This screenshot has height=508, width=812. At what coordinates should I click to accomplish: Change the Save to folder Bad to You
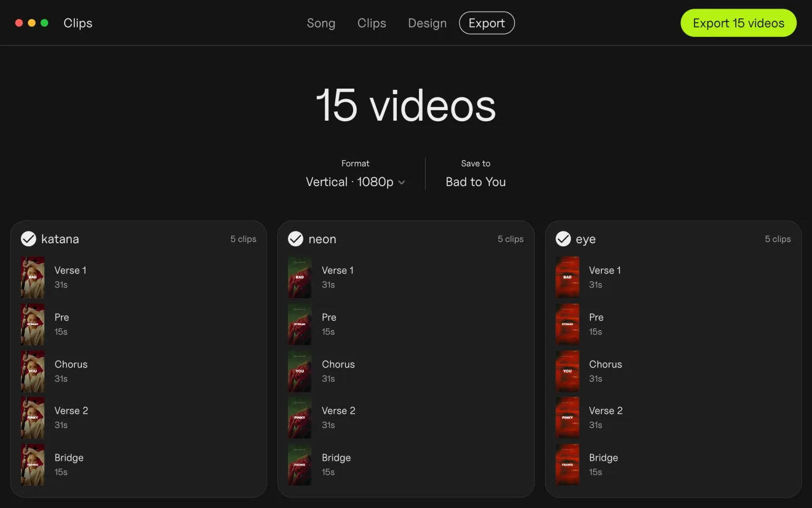pyautogui.click(x=476, y=182)
